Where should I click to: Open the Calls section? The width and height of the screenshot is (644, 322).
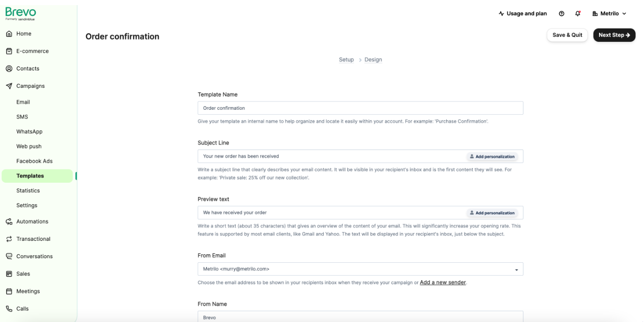coord(21,308)
